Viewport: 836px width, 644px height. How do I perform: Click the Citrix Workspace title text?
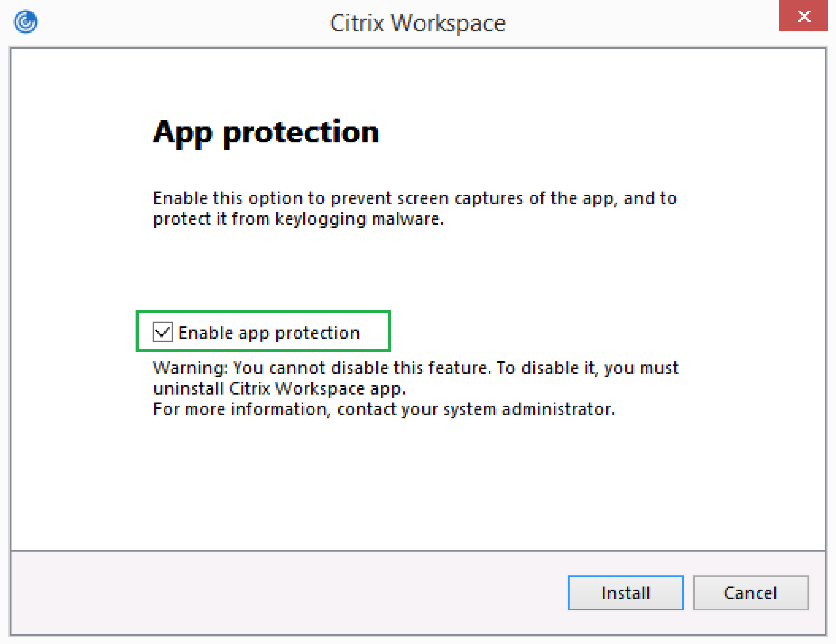tap(418, 23)
